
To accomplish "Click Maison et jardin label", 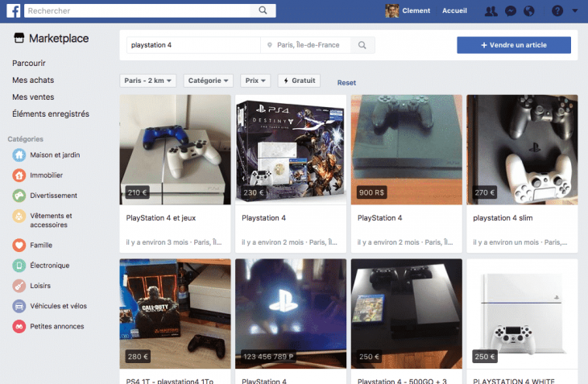I will (55, 155).
